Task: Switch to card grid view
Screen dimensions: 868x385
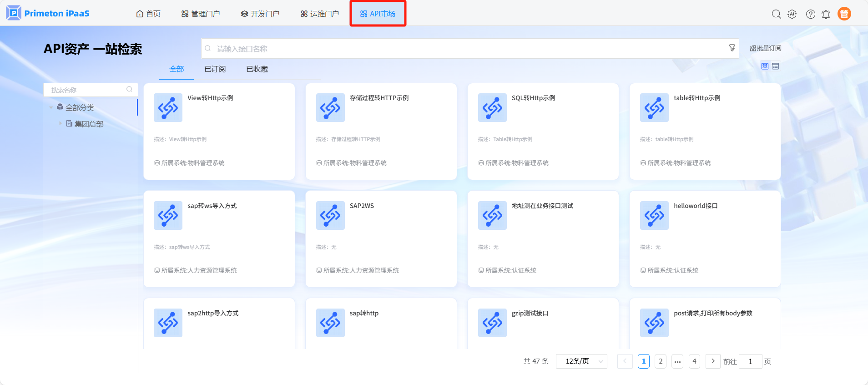Action: coord(765,66)
